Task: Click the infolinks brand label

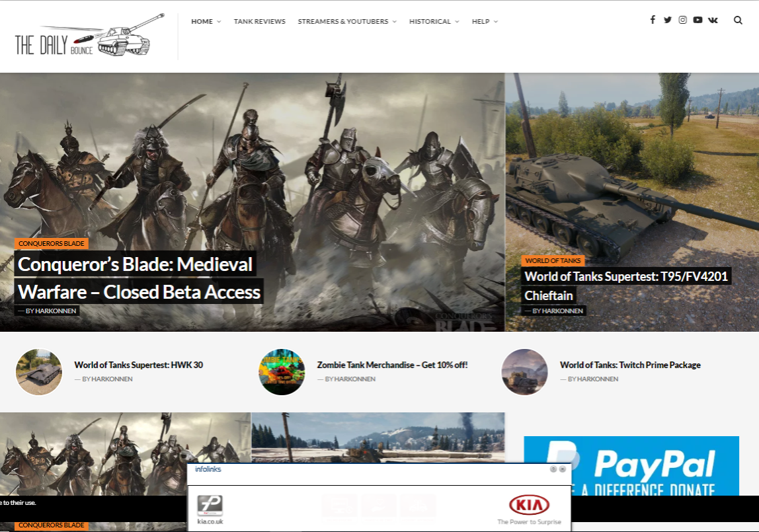Action: 208,469
